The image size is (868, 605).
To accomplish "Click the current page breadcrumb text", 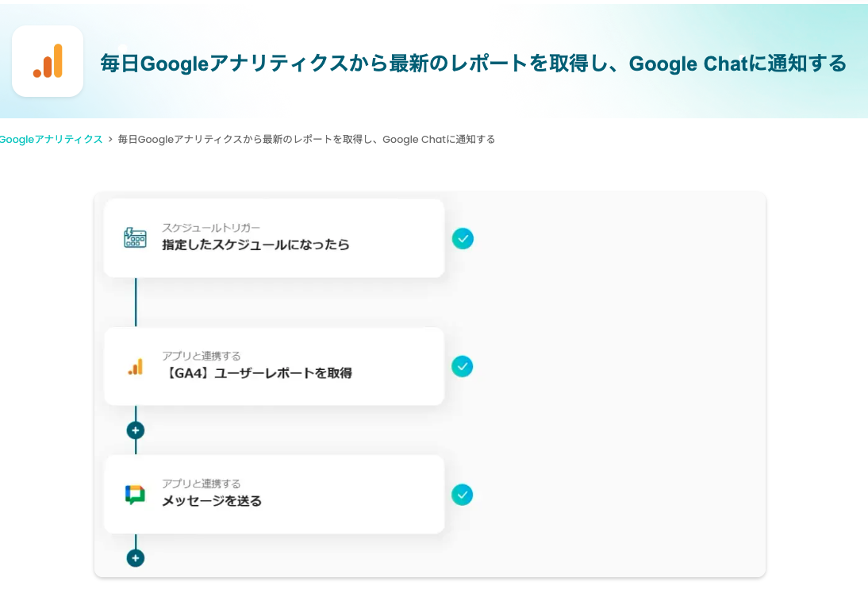I will click(x=306, y=140).
